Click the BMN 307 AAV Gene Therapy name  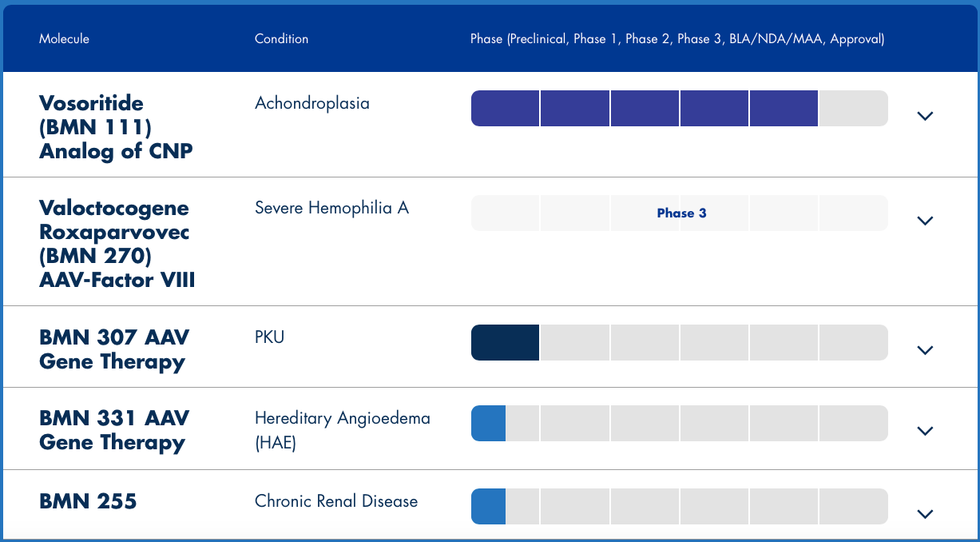[x=113, y=349]
